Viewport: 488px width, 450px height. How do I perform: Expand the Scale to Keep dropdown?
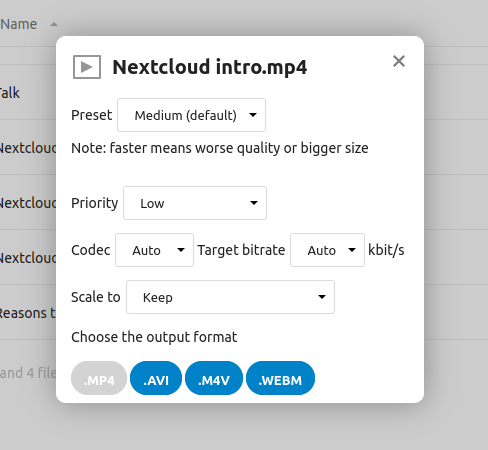pyautogui.click(x=230, y=297)
